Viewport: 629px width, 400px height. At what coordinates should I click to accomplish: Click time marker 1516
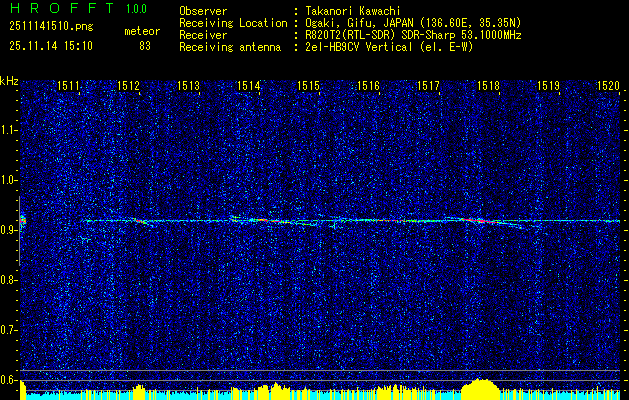[x=368, y=85]
